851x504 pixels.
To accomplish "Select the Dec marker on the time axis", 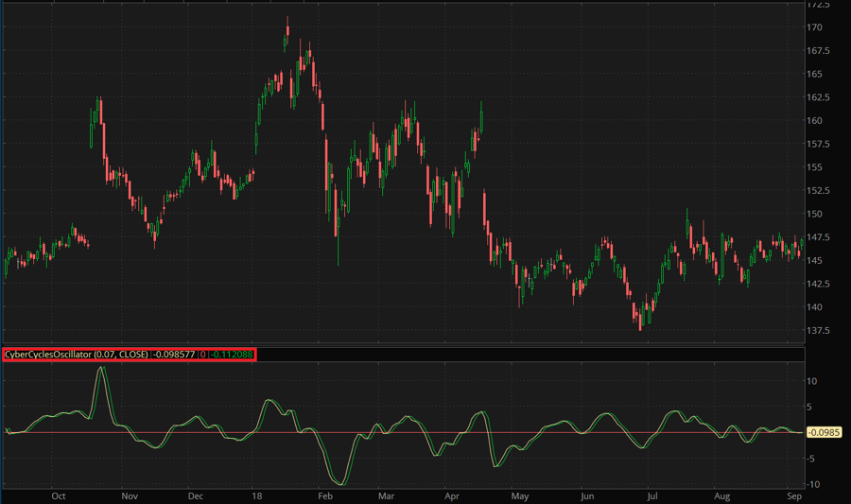I will 195,495.
